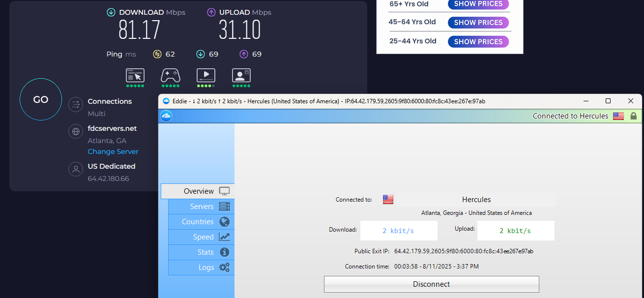
Task: Click the Hercules server name field
Action: 476,200
